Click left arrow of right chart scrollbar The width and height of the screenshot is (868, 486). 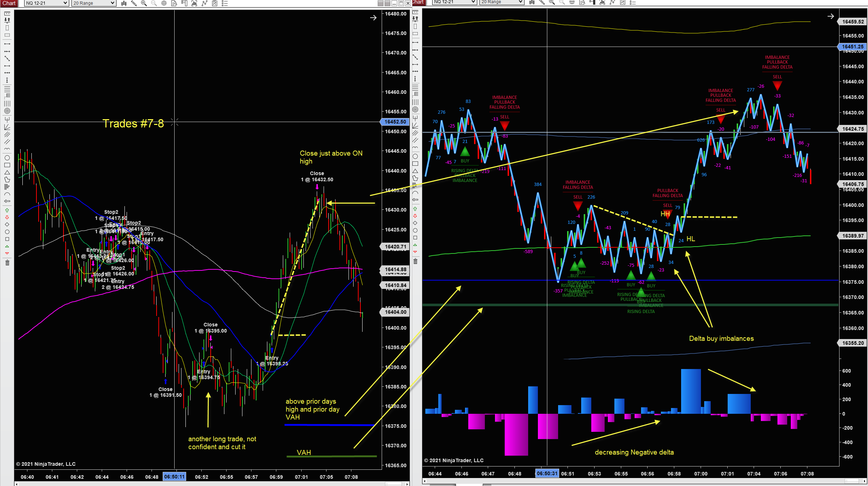point(425,481)
